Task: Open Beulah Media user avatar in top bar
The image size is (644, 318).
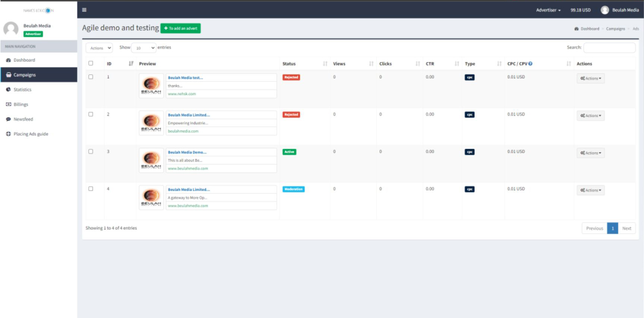Action: (x=604, y=10)
